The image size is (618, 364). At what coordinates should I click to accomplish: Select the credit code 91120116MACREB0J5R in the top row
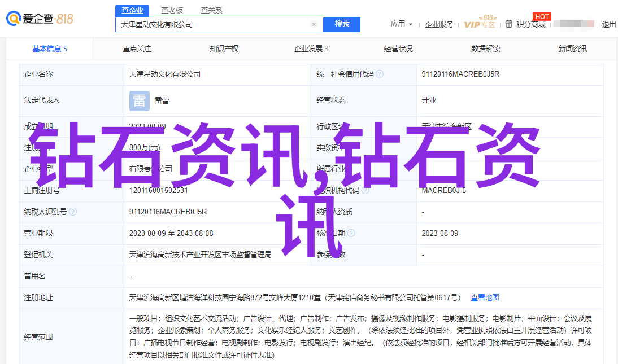(x=460, y=74)
